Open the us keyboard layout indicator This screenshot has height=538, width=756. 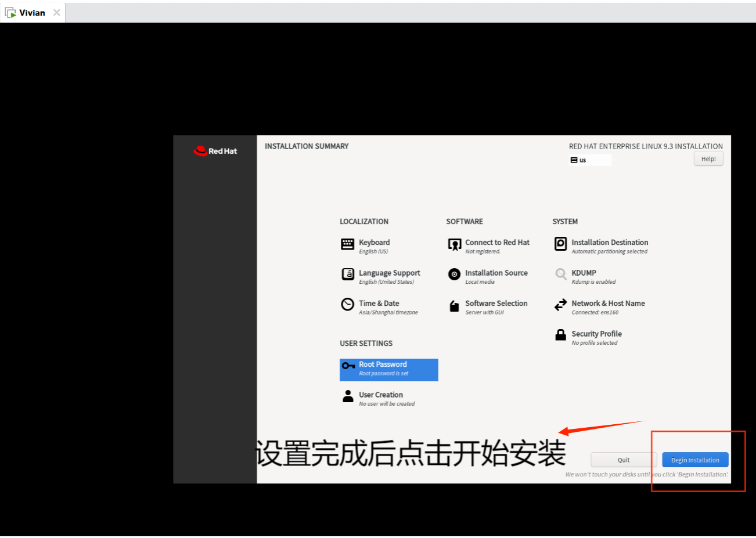[x=590, y=160]
